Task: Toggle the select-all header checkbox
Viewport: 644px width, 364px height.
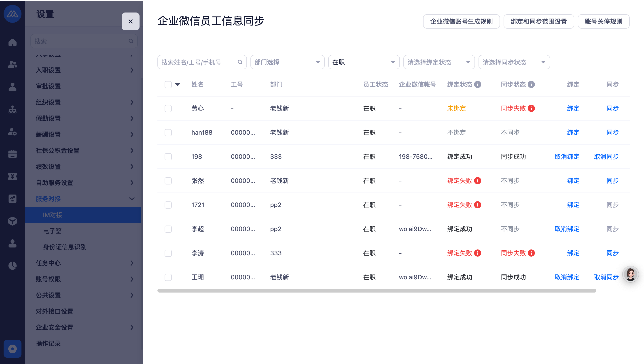Action: pos(168,84)
